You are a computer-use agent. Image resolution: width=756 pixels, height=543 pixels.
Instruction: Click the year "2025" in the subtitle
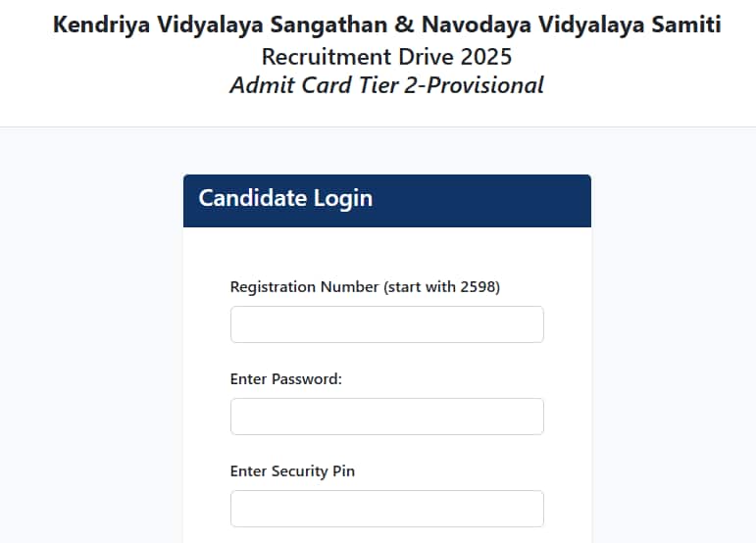485,56
